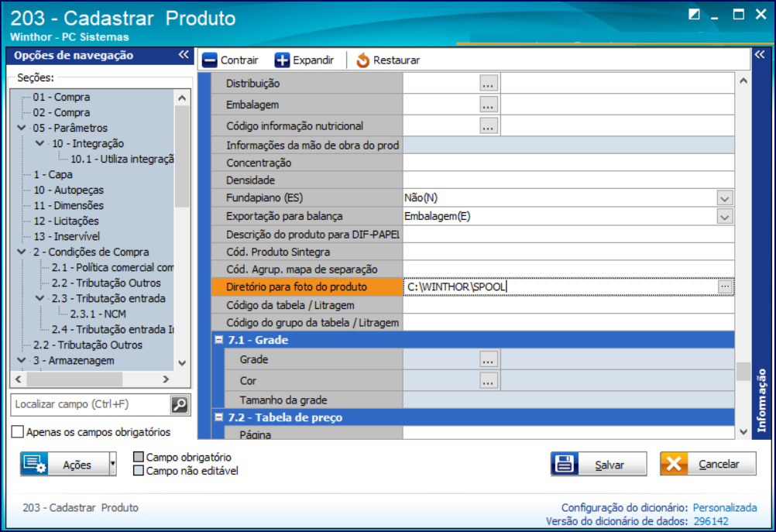
Task: Open the Ações dropdown arrow
Action: click(x=113, y=464)
